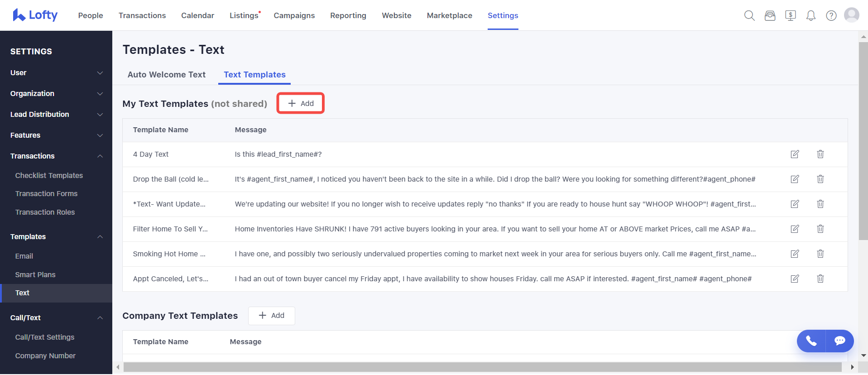Screen dimensions: 868x375
Task: Click the "Appt Canceled, Let's..." template name
Action: (171, 279)
